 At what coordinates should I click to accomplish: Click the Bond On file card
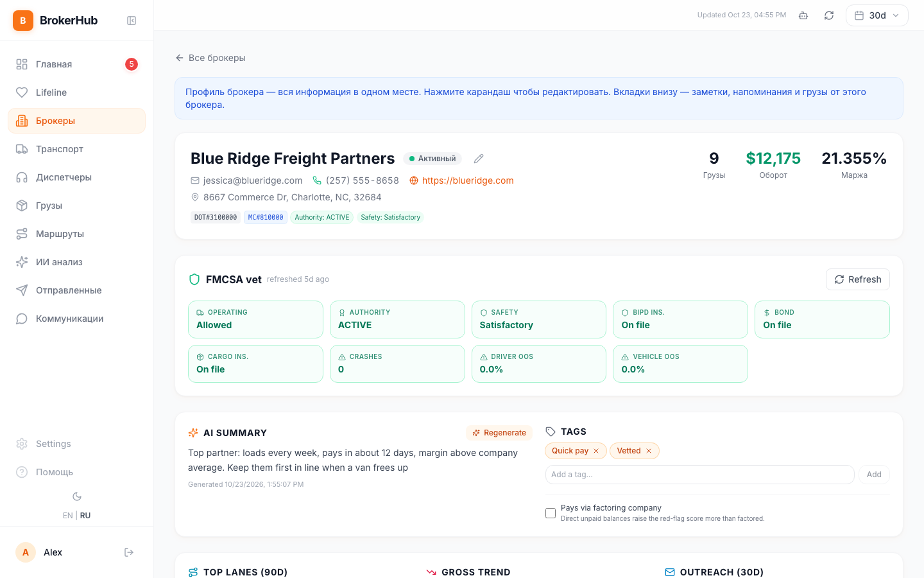(822, 319)
